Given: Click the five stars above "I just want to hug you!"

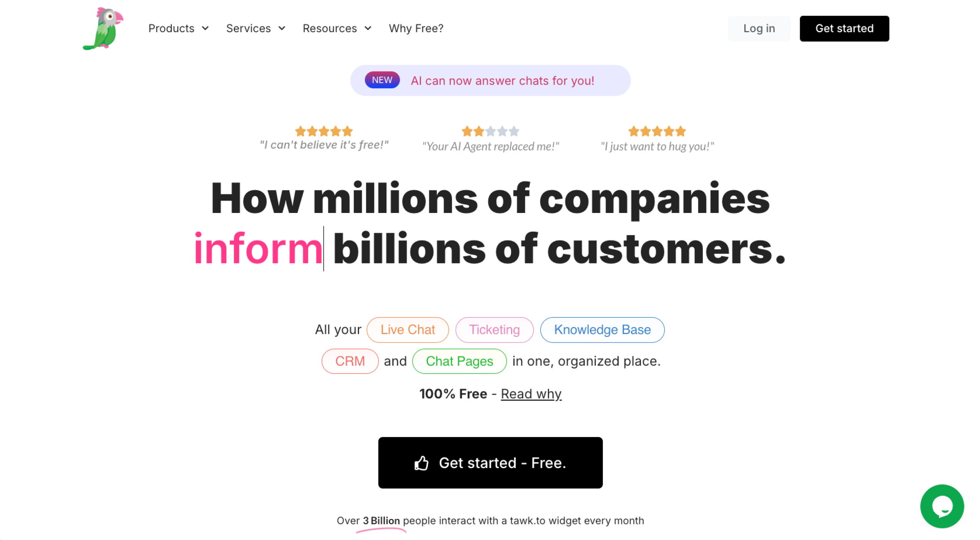Looking at the screenshot, I should (x=657, y=131).
